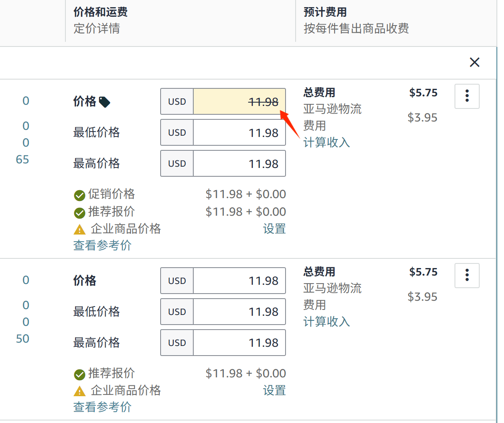504x423 pixels.
Task: Click warning triangle beside first 企业商品价格
Action: pyautogui.click(x=79, y=230)
